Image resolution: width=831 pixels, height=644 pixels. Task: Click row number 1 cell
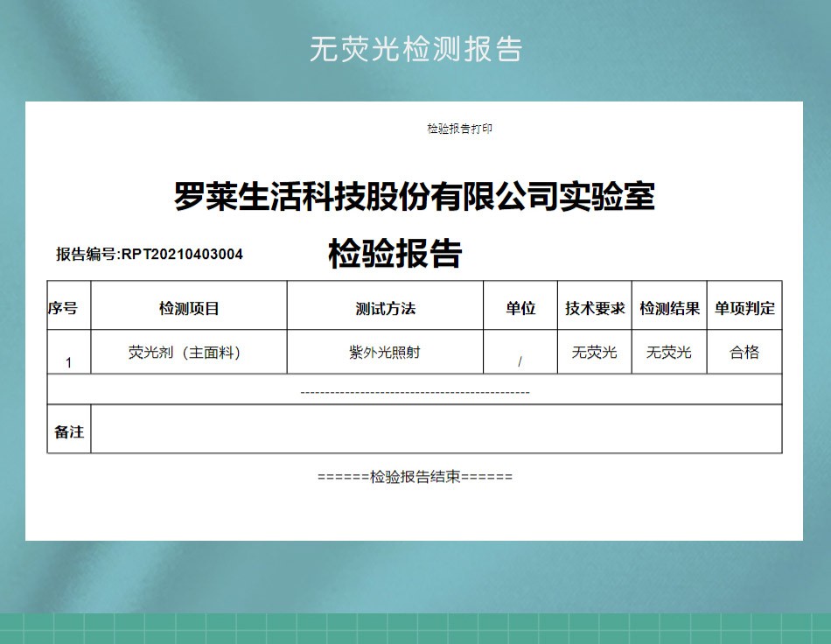click(x=69, y=352)
